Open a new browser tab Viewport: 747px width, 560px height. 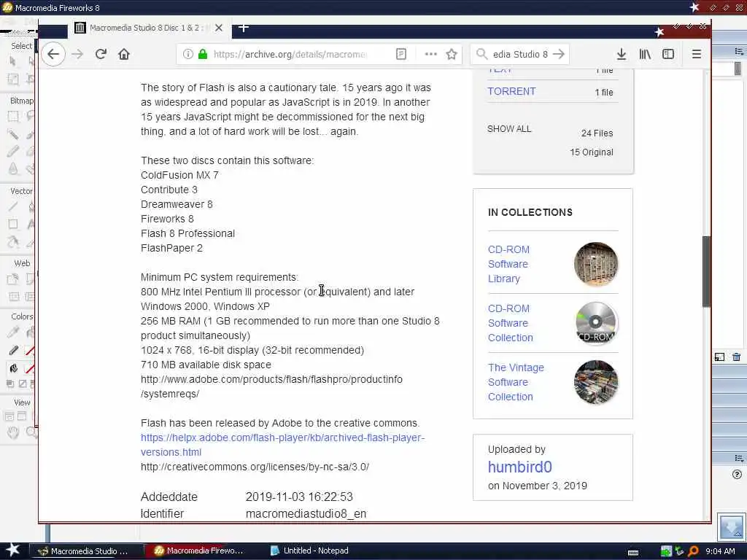tap(243, 28)
